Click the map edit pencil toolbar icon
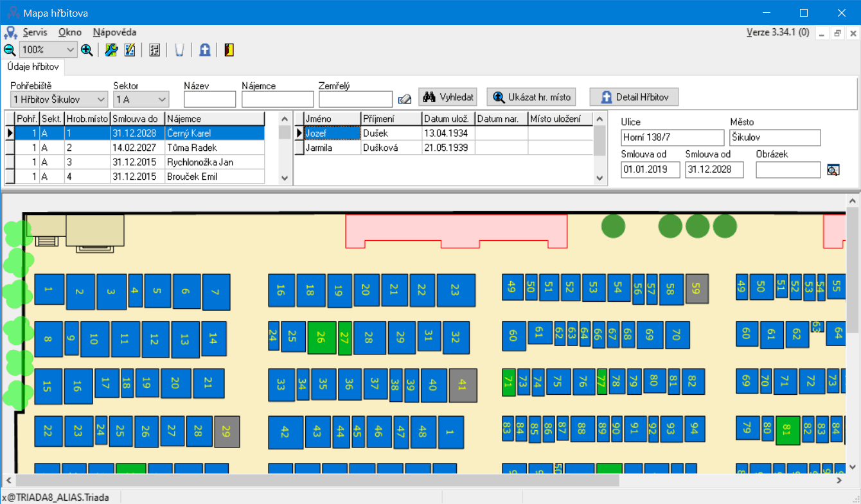Screen dimensions: 861x504 click(x=130, y=50)
